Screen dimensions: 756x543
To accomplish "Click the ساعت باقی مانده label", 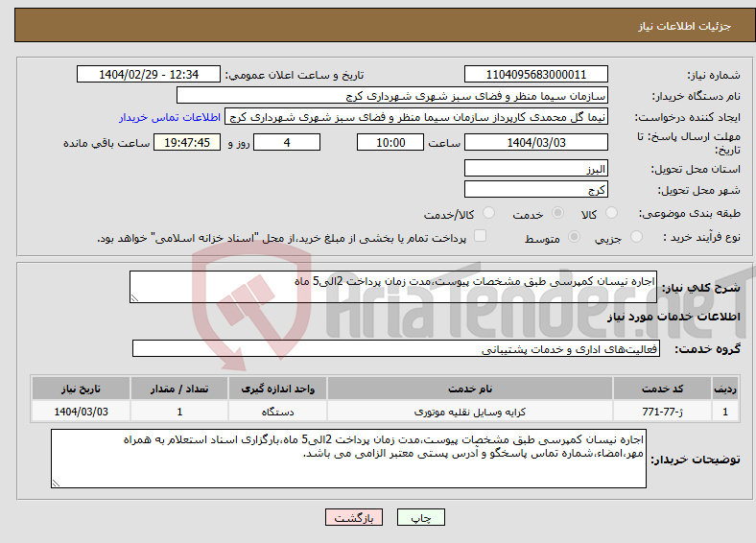I will tap(106, 143).
